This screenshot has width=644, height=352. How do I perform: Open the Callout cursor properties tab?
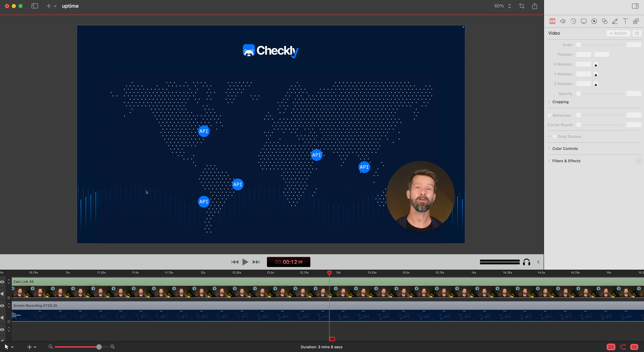pos(594,21)
